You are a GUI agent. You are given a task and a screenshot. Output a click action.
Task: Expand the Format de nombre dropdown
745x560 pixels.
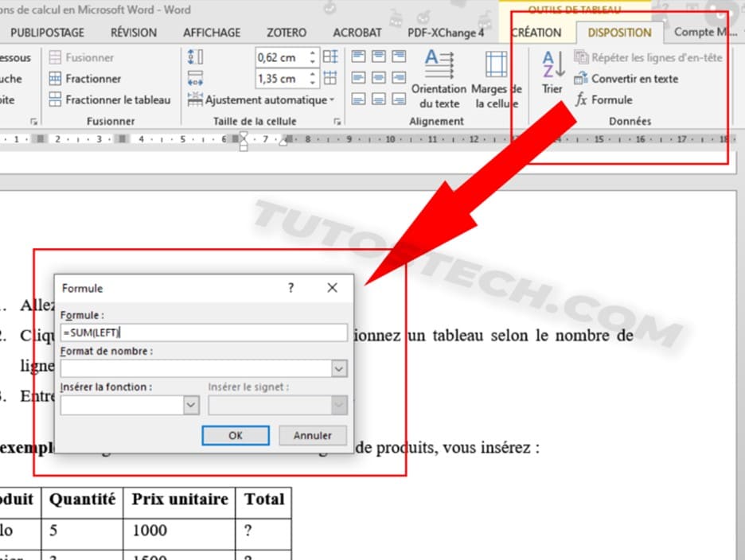339,368
